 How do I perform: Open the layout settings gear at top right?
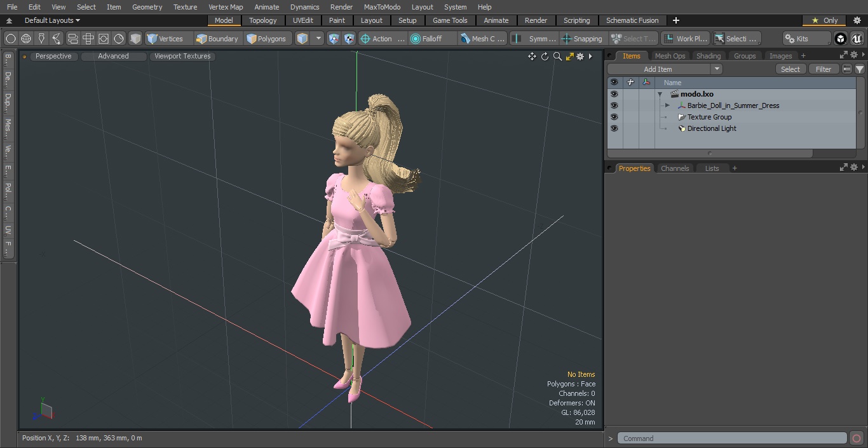[x=857, y=20]
